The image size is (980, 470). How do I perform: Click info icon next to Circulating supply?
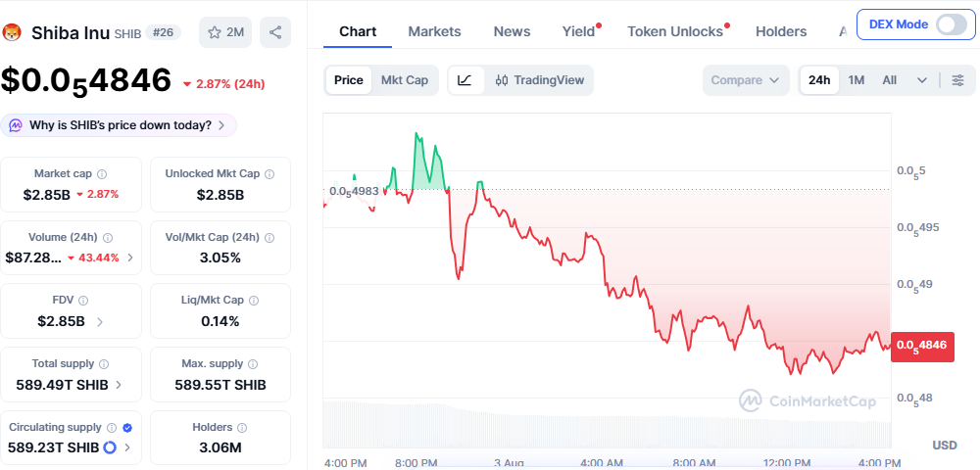112,428
